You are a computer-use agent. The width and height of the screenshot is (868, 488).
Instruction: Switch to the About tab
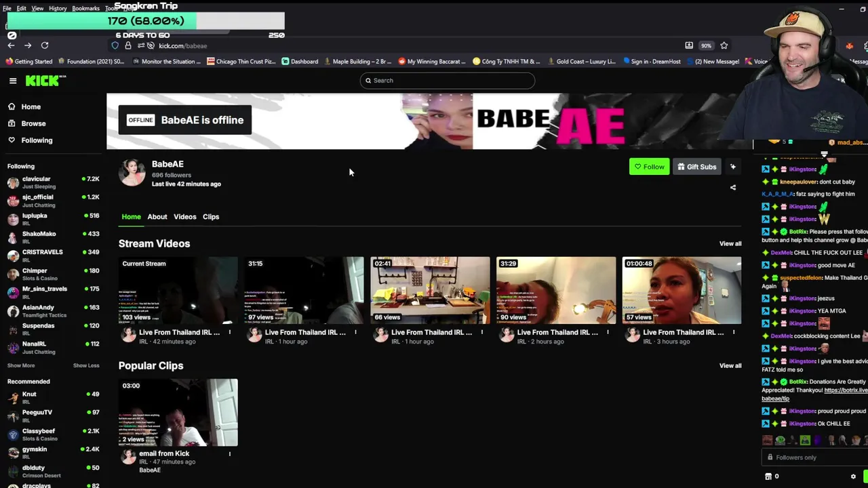(x=157, y=217)
